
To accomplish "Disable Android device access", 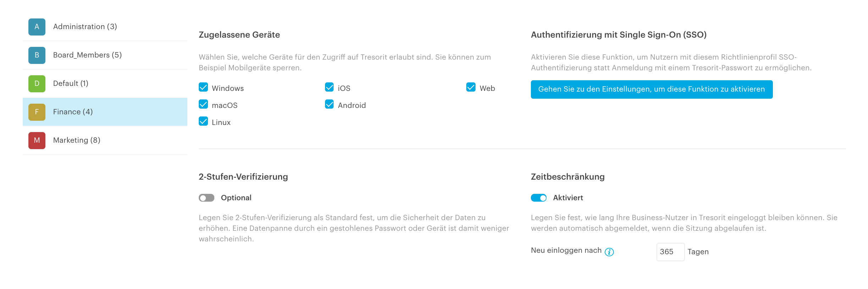I will click(329, 104).
